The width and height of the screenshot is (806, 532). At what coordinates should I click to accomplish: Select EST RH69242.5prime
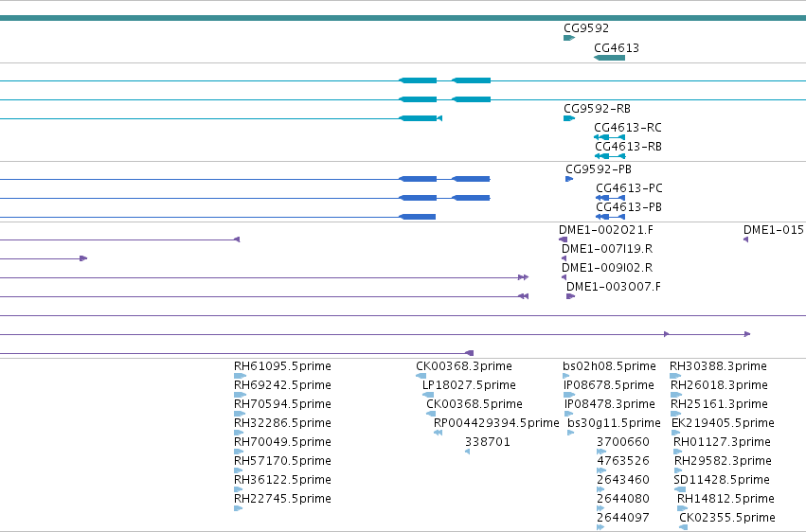(240, 395)
